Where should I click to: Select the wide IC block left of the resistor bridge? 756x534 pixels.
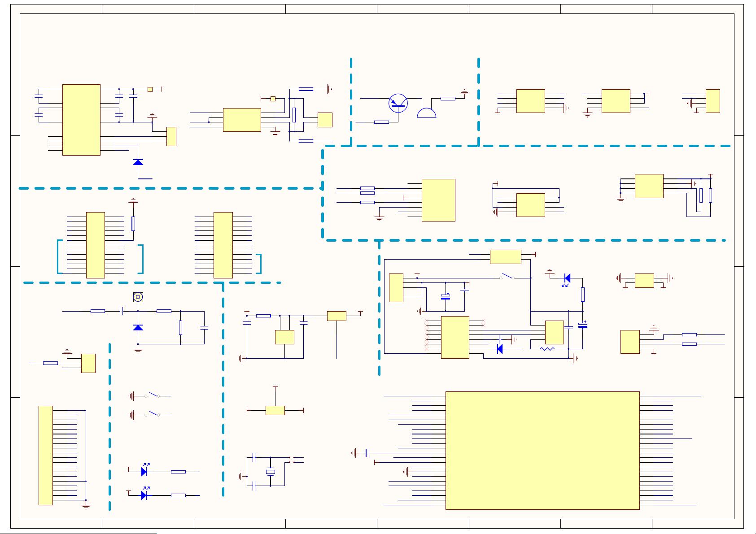point(242,120)
